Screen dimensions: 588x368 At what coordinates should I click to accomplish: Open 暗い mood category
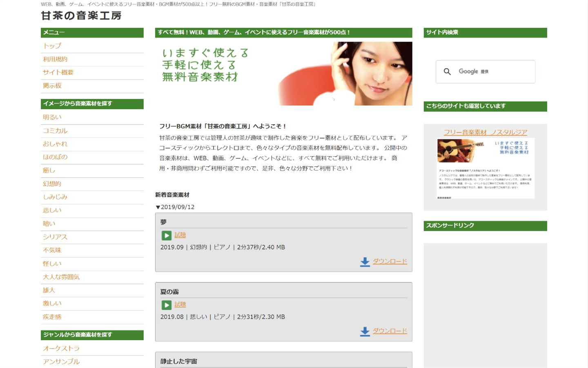point(49,224)
